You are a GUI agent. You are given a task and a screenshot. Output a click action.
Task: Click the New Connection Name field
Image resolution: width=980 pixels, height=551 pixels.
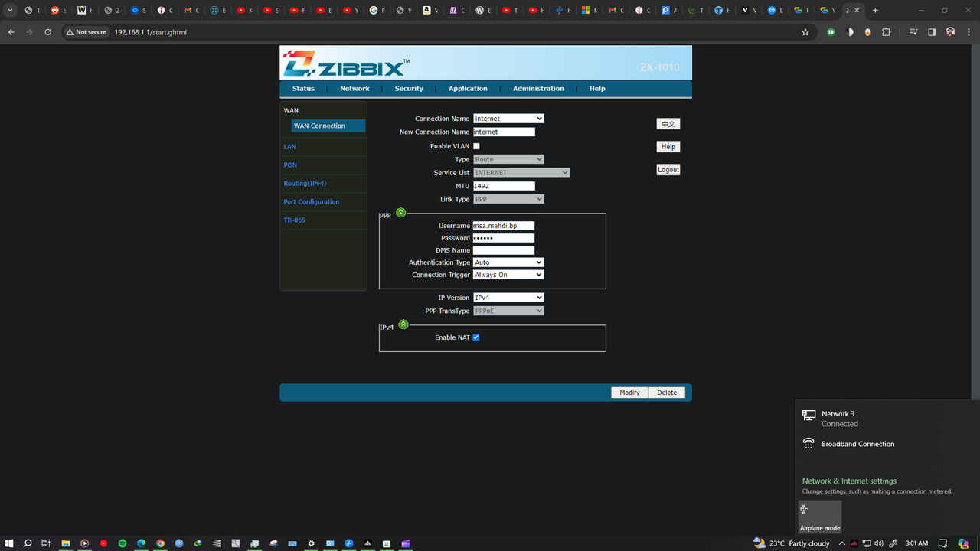pos(504,132)
